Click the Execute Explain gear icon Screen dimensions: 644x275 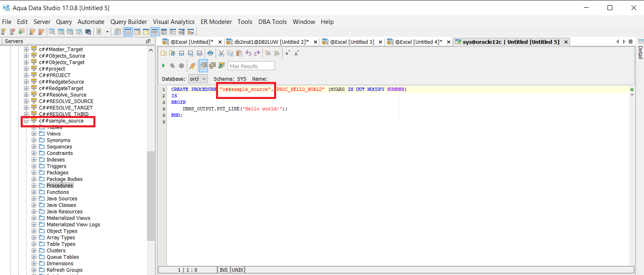(173, 66)
